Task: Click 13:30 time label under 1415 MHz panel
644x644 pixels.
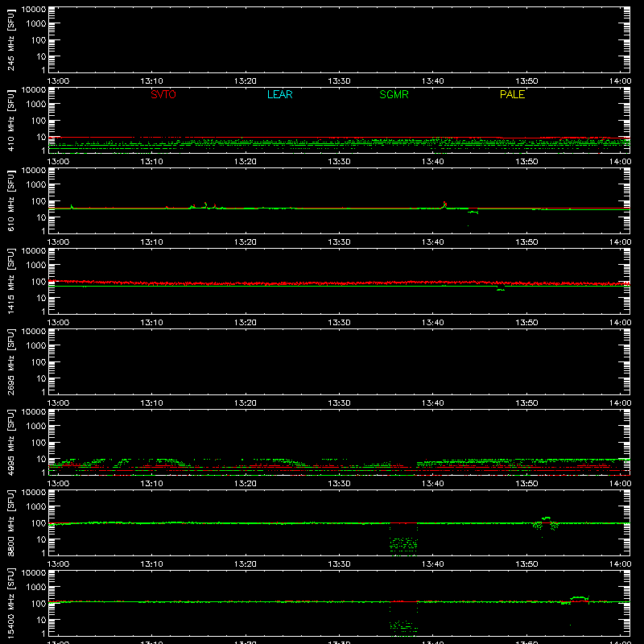Action: (339, 323)
